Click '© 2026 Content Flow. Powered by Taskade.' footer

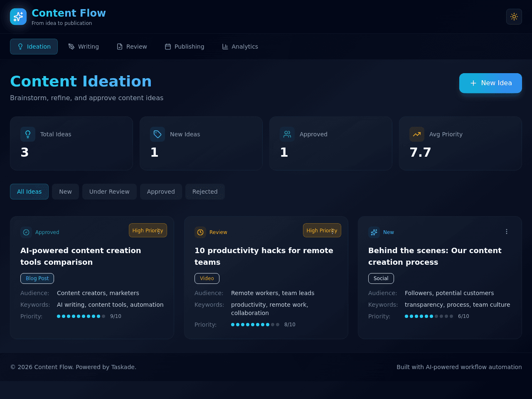tap(73, 367)
